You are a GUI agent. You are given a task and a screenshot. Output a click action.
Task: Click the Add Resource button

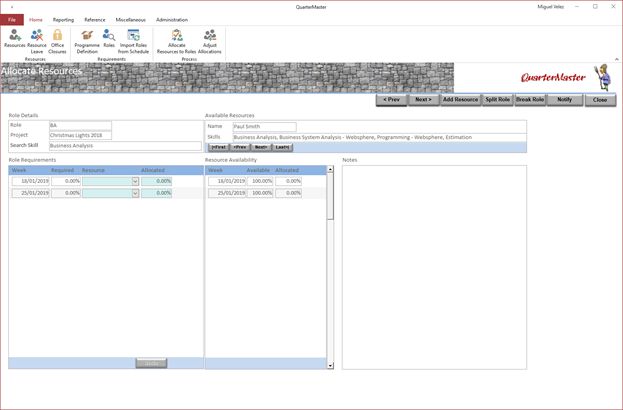(460, 100)
